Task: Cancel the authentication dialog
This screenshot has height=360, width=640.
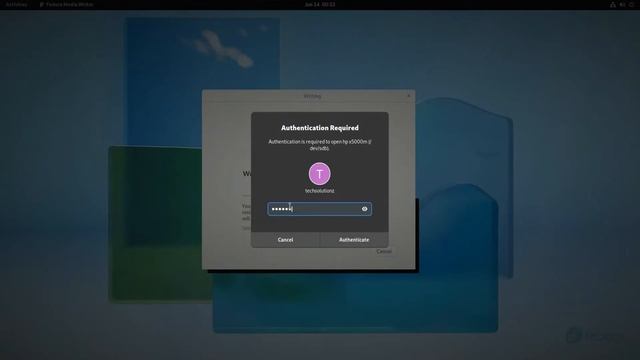Action: tap(285, 240)
